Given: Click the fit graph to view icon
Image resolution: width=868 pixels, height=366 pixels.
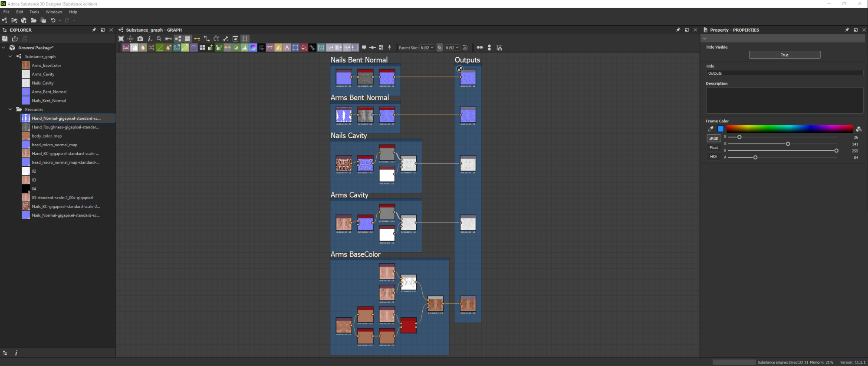Looking at the screenshot, I should 121,39.
